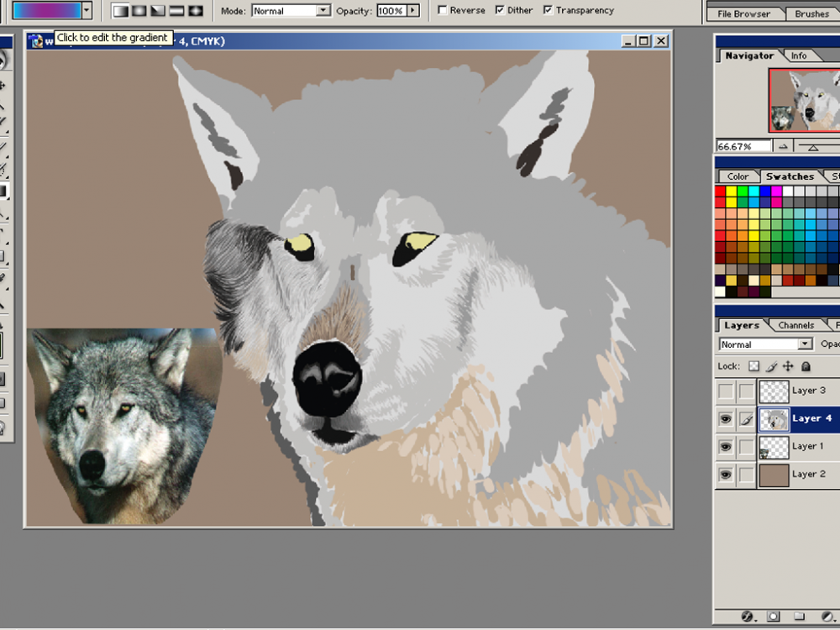Screen dimensions: 840x630
Task: Select the Layers tab
Action: pyautogui.click(x=741, y=325)
